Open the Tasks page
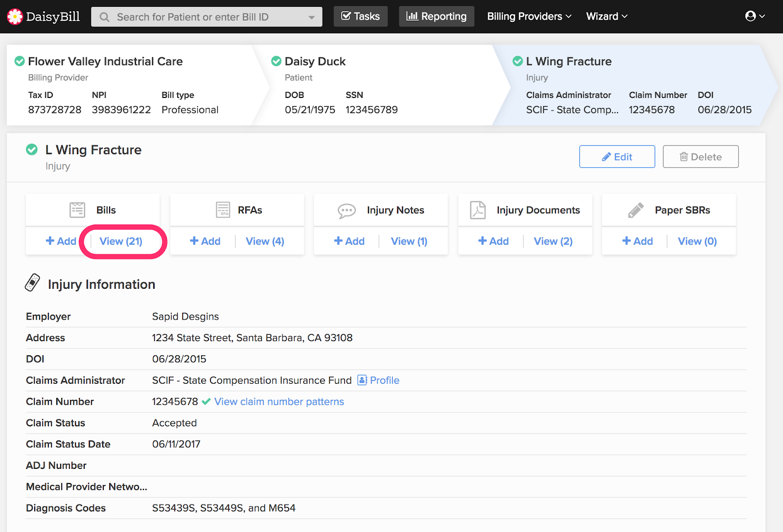Viewport: 783px width, 532px height. pos(361,16)
